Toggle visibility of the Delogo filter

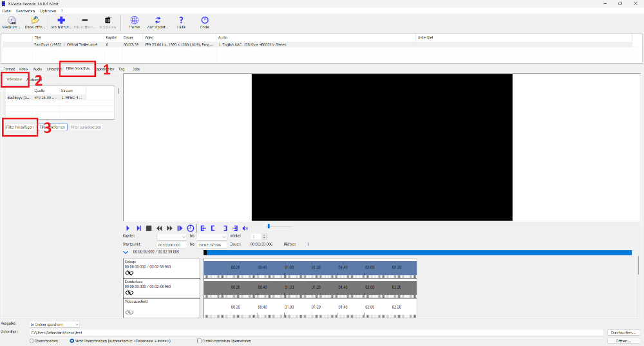click(x=129, y=273)
